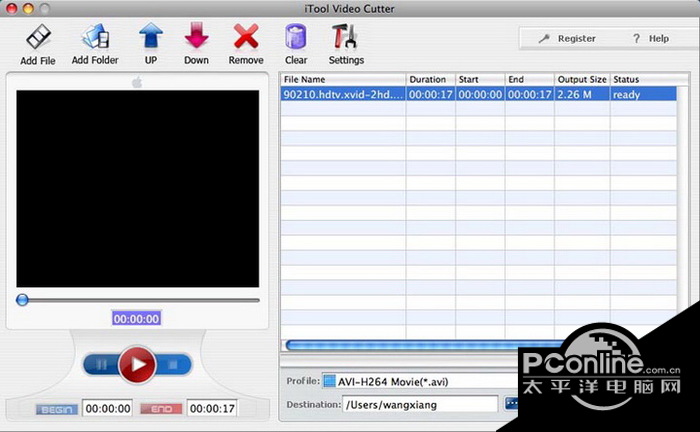Viewport: 700px width, 432px height.
Task: Pause the video preview
Action: pyautogui.click(x=101, y=365)
